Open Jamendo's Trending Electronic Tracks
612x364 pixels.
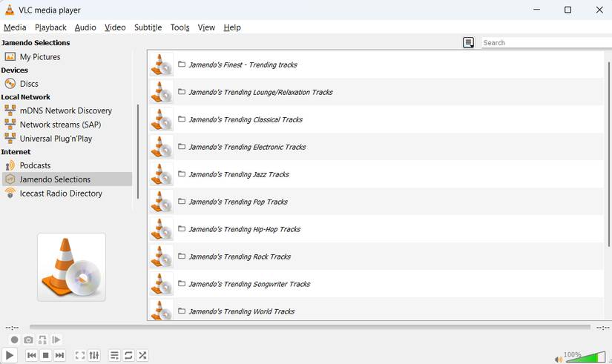(376, 147)
